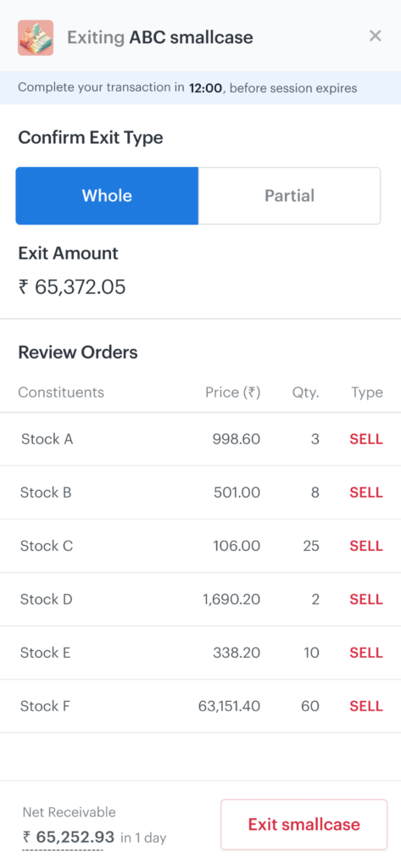
Task: Click the Exit smallcase button
Action: (x=304, y=824)
